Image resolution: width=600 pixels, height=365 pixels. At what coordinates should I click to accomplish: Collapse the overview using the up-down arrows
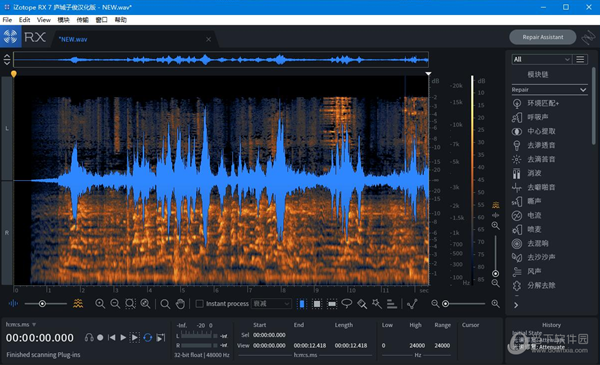point(7,60)
